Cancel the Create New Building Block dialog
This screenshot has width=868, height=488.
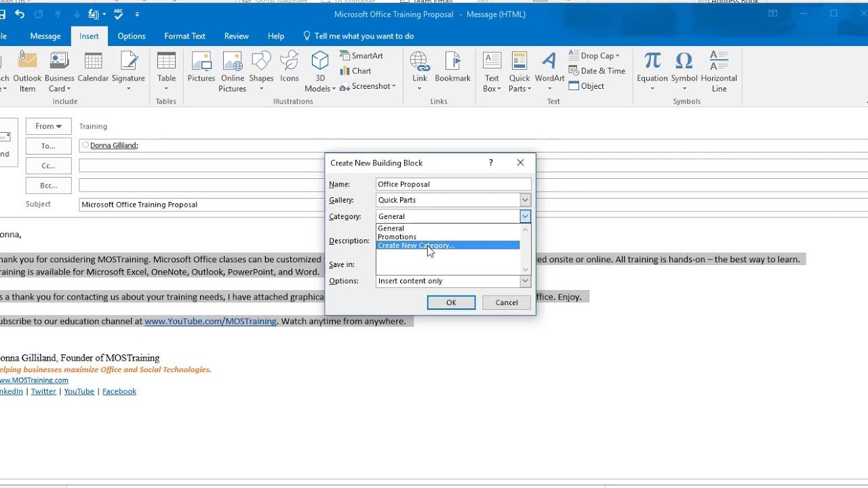(x=506, y=302)
